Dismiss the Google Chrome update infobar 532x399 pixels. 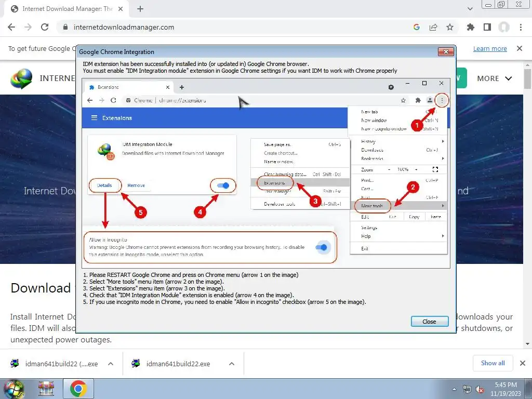point(520,48)
